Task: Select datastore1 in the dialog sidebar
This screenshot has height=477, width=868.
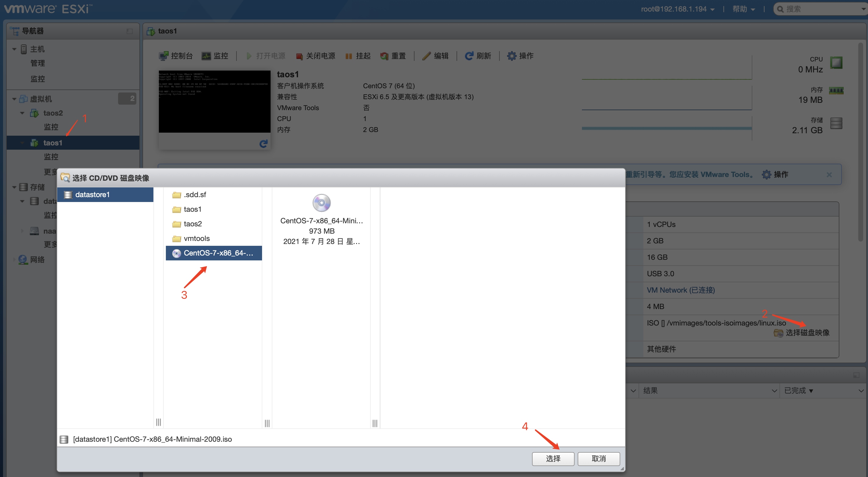Action: pos(92,195)
